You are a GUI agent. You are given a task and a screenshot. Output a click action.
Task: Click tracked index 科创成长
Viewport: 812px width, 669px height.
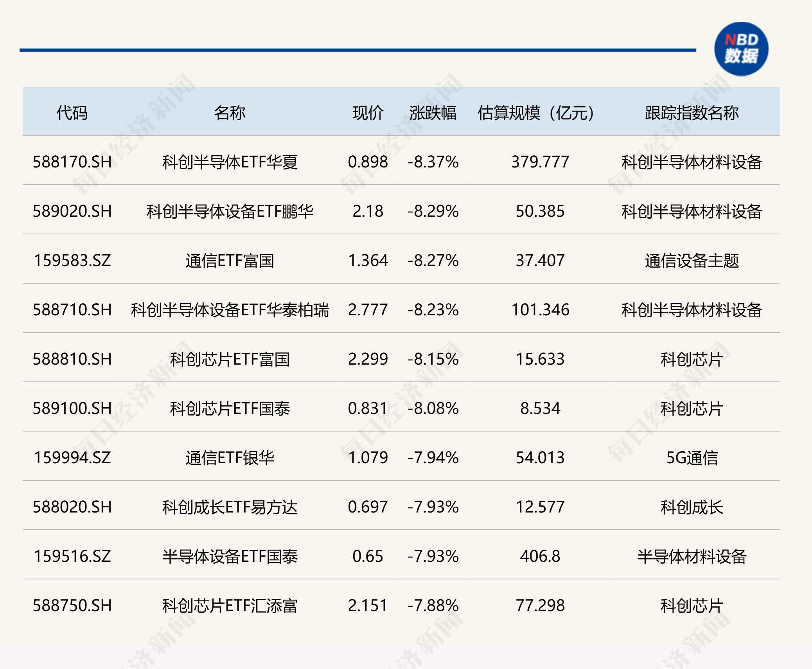click(692, 507)
